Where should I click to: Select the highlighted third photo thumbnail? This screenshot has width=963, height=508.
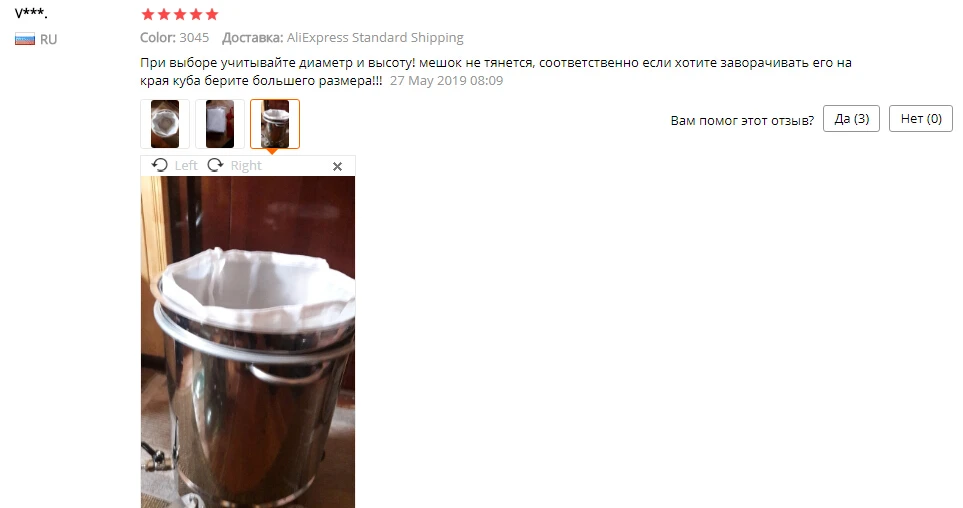coord(275,124)
